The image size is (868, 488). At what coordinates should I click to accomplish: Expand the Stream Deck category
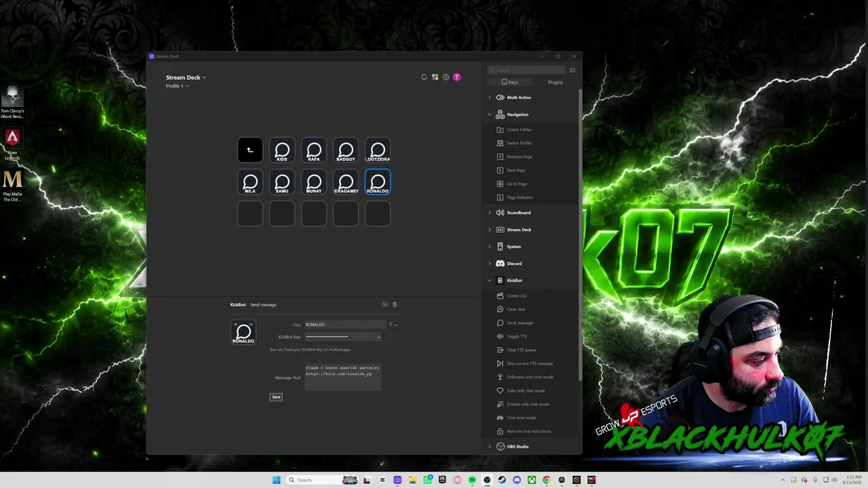490,230
